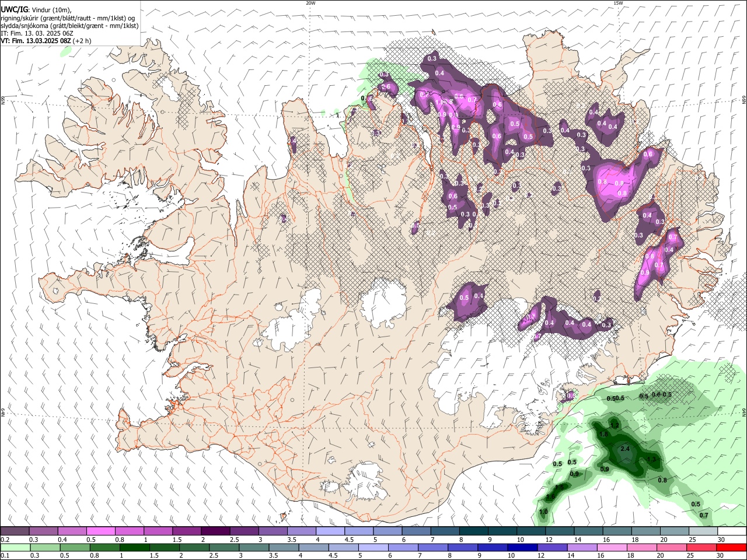The width and height of the screenshot is (747, 560).
Task: Click the 15W longitude label
Action: (617, 3)
